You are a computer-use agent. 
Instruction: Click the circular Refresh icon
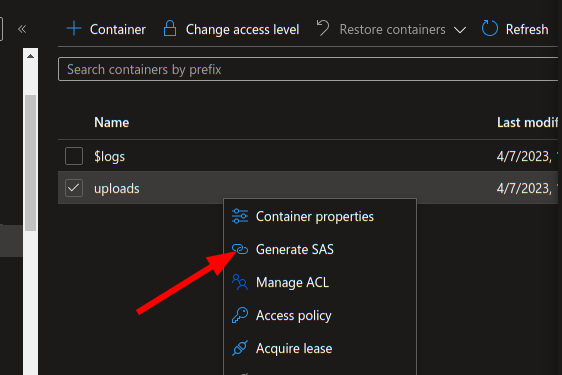coord(490,28)
